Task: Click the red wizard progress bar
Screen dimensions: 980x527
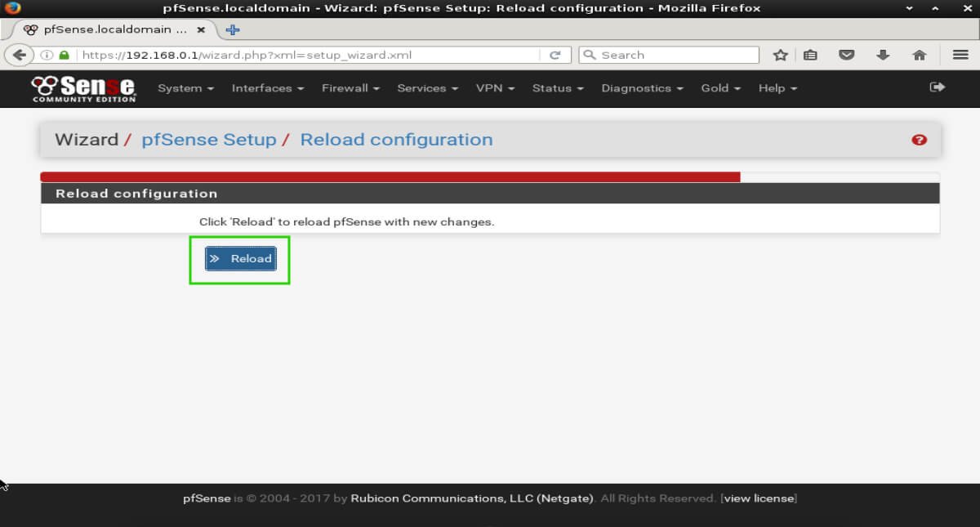Action: 390,176
